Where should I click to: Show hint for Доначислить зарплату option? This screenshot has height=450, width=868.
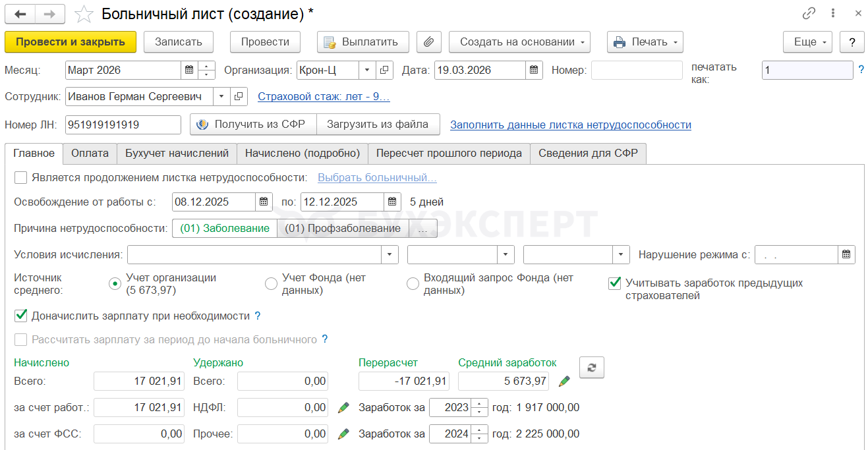point(258,316)
